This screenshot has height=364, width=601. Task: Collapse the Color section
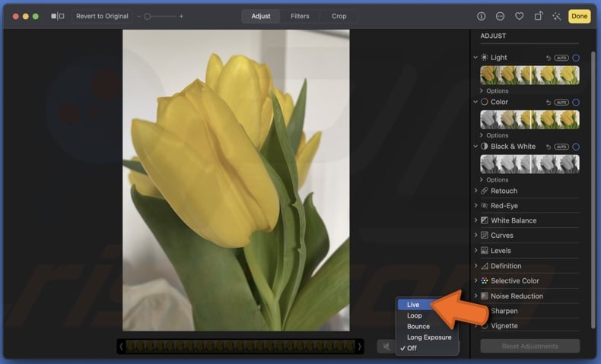pos(475,102)
